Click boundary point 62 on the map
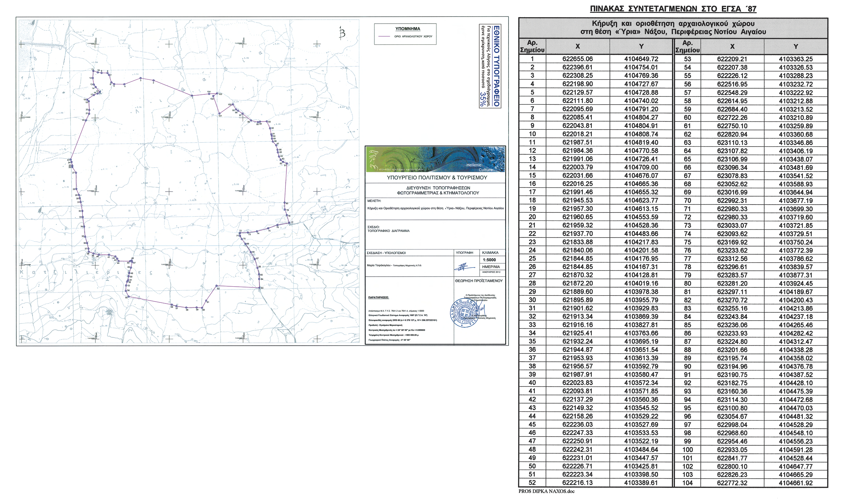Screen dimensions: 845x504 tap(217, 286)
